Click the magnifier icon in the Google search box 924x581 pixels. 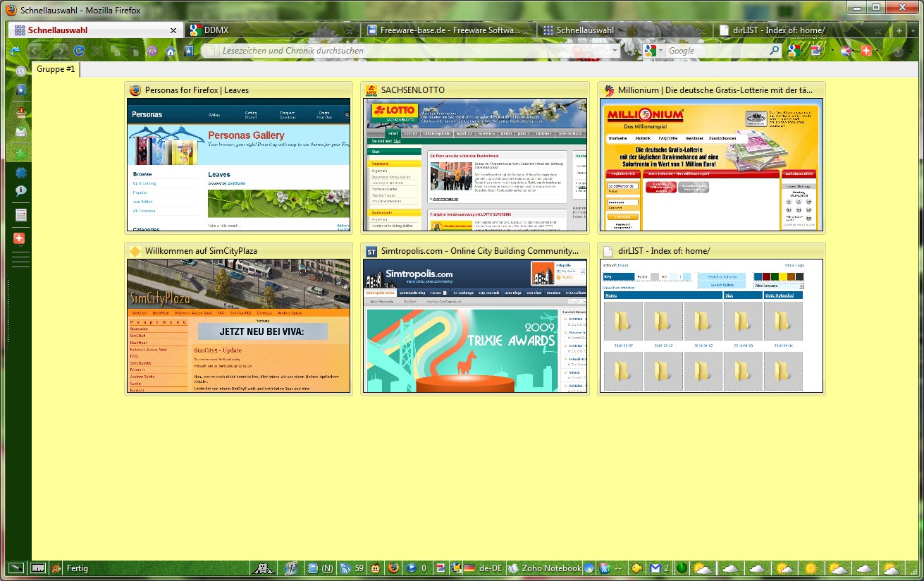click(774, 51)
